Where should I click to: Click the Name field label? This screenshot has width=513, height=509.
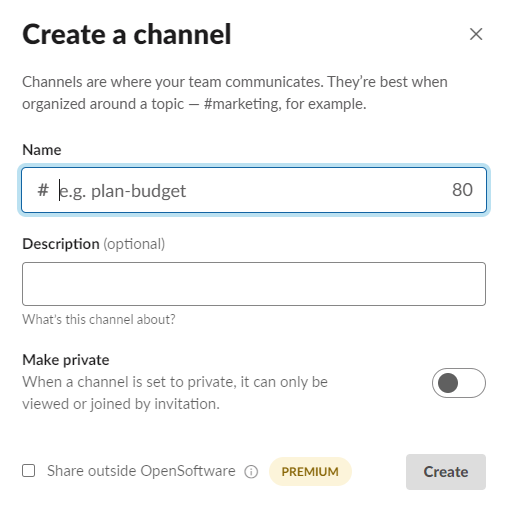[x=42, y=150]
